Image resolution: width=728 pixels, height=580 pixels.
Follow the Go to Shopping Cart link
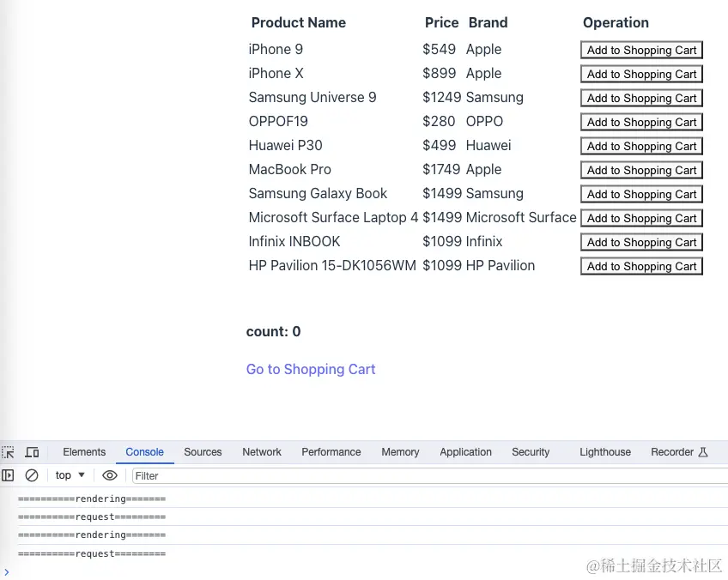point(311,369)
